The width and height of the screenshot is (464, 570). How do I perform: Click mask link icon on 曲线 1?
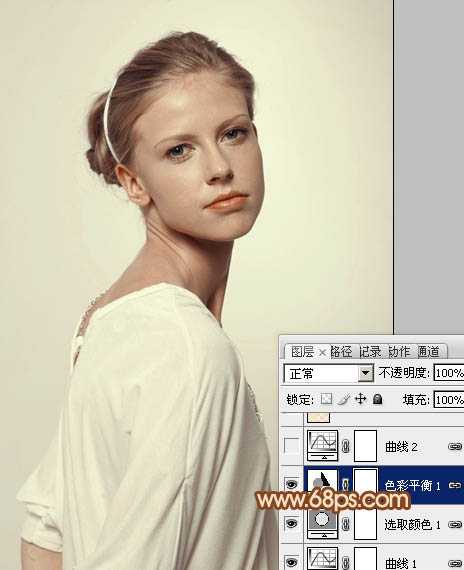pos(346,563)
